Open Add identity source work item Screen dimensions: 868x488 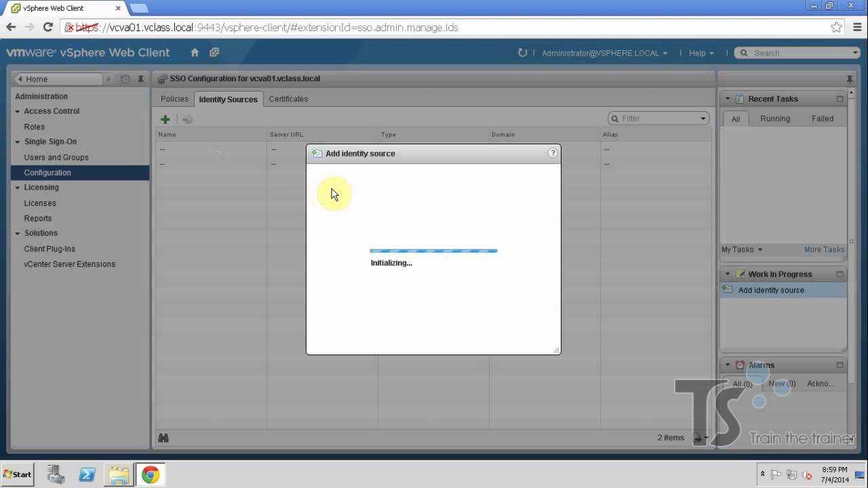(783, 290)
